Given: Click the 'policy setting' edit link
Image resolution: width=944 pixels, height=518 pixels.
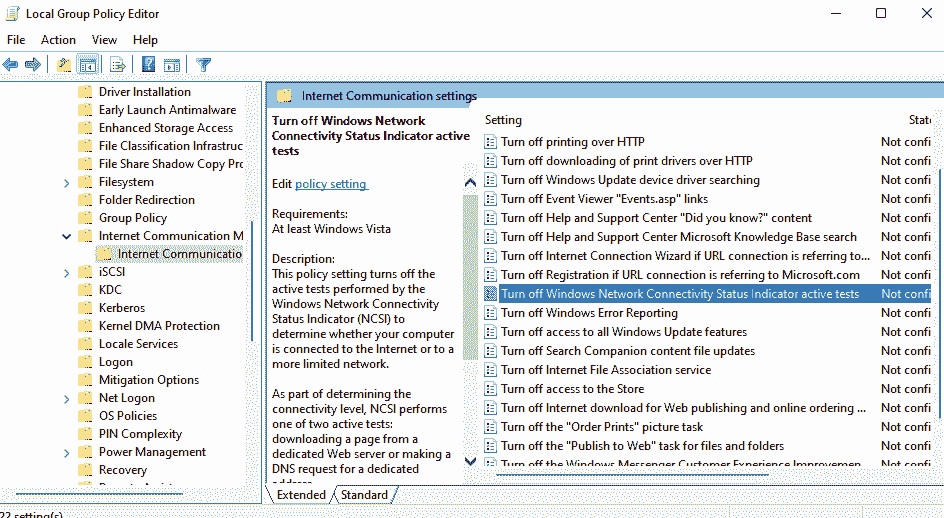Looking at the screenshot, I should point(331,184).
